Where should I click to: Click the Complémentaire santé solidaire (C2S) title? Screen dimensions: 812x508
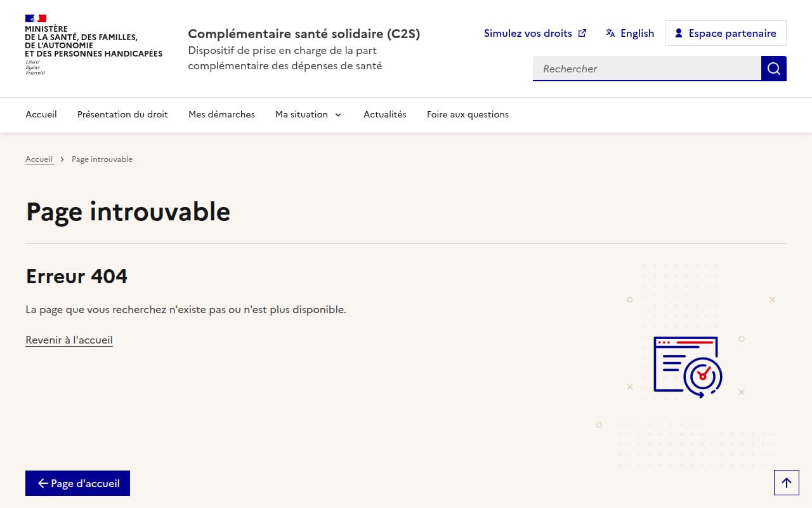[x=304, y=34]
